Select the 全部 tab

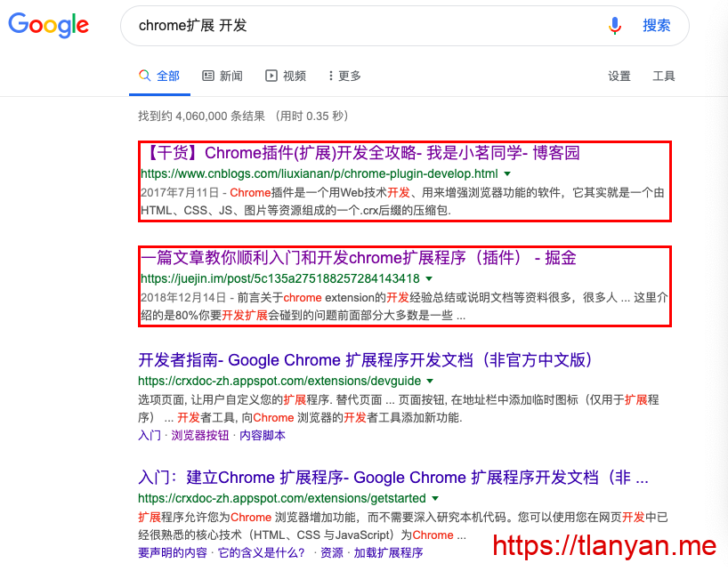click(159, 76)
